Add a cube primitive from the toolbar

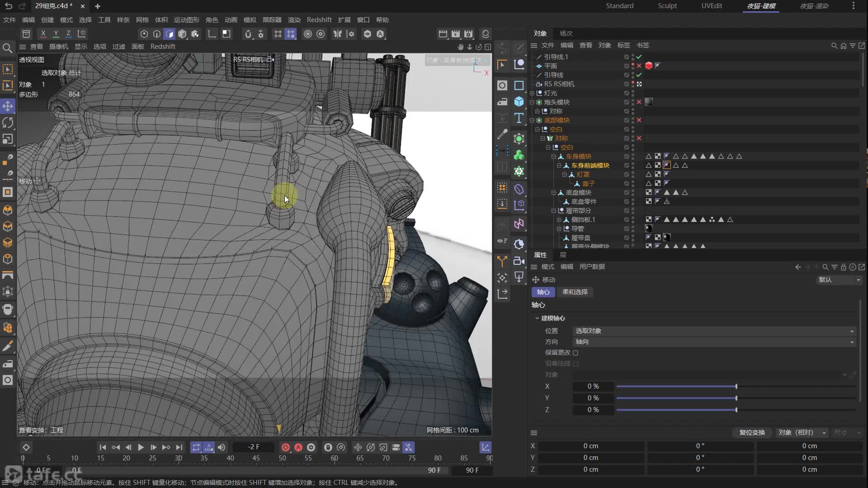pos(519,102)
